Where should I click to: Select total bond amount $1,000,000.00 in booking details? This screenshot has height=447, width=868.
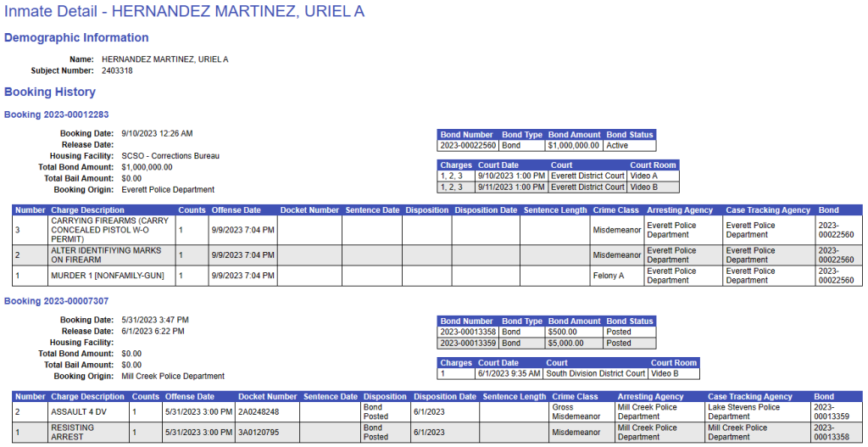pyautogui.click(x=147, y=167)
